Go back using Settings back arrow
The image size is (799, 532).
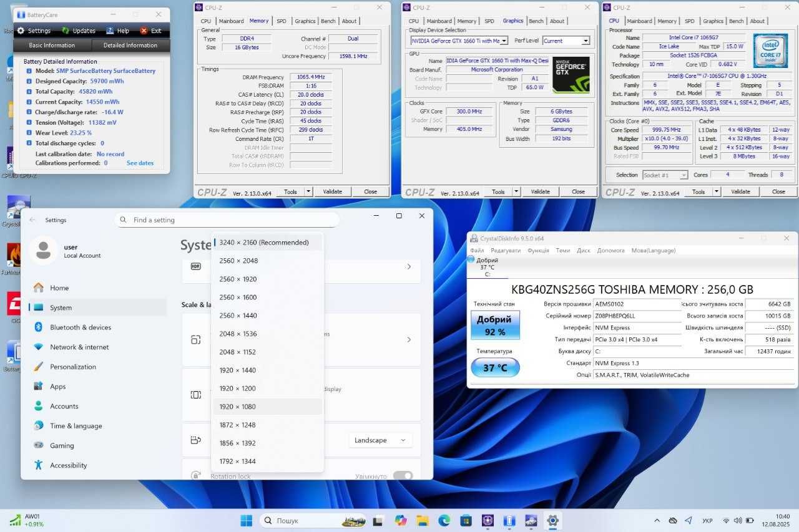(x=32, y=220)
